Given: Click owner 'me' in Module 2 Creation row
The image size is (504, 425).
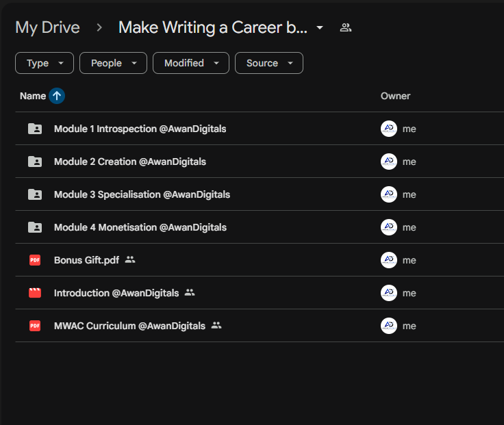Looking at the screenshot, I should 409,162.
